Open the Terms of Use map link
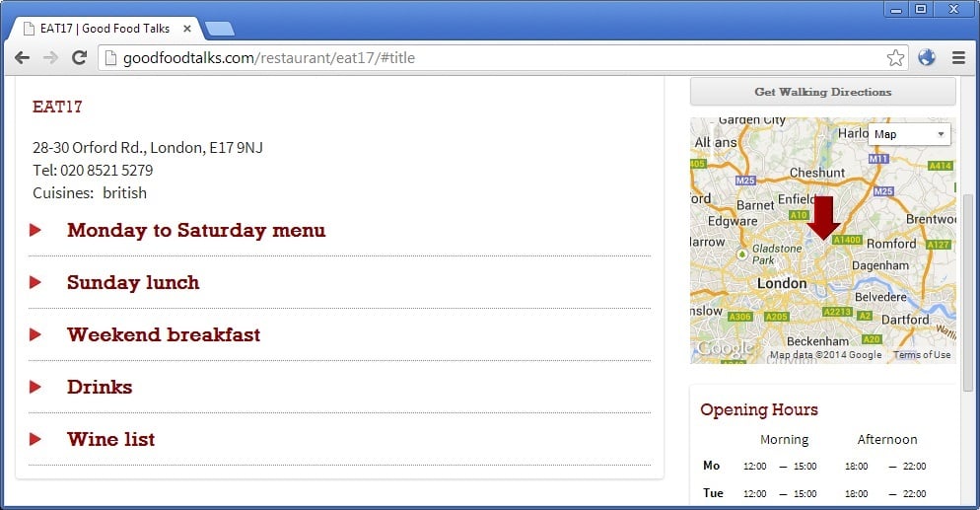This screenshot has width=980, height=510. tap(922, 355)
